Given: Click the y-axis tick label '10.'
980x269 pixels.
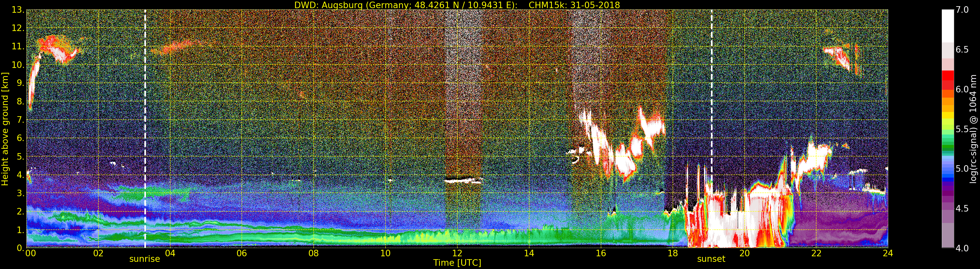Looking at the screenshot, I should coord(18,65).
